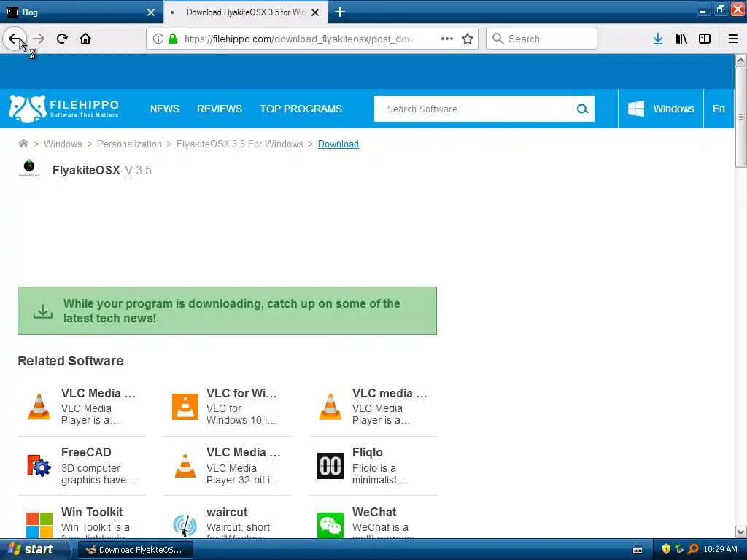Open the NEWS section
747x560 pixels.
click(165, 109)
